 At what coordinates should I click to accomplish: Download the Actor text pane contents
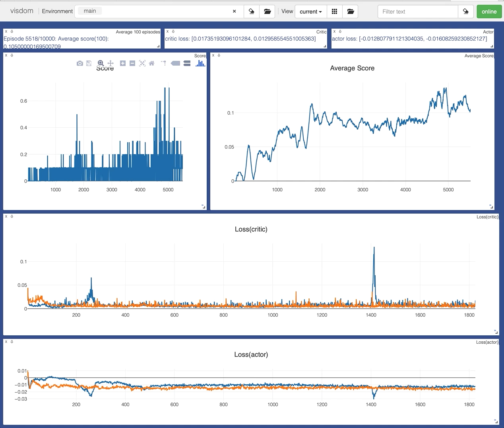340,31
